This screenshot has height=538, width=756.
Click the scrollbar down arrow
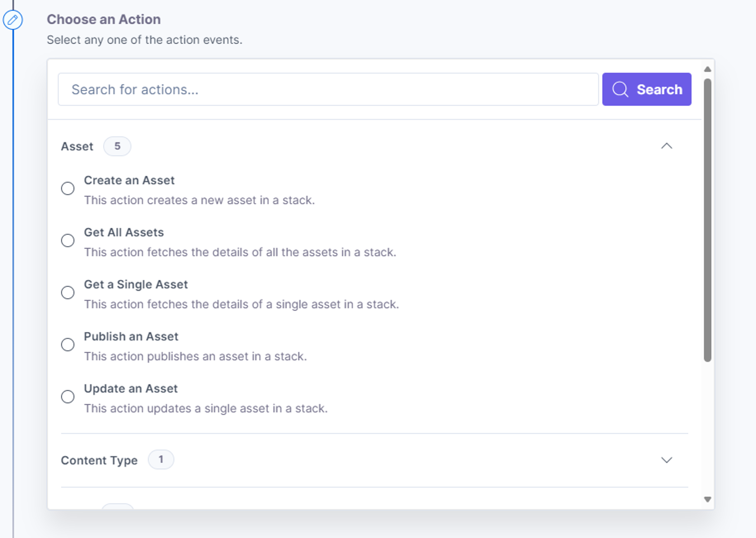point(707,499)
